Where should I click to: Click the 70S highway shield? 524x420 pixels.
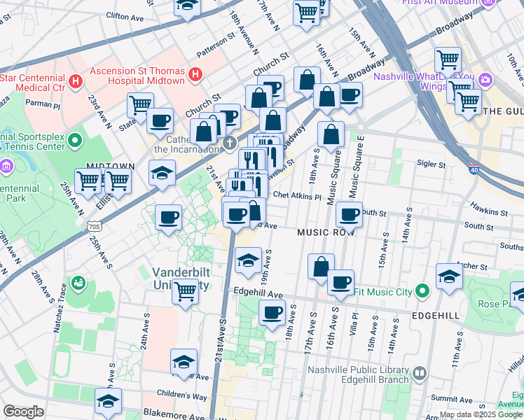[95, 227]
